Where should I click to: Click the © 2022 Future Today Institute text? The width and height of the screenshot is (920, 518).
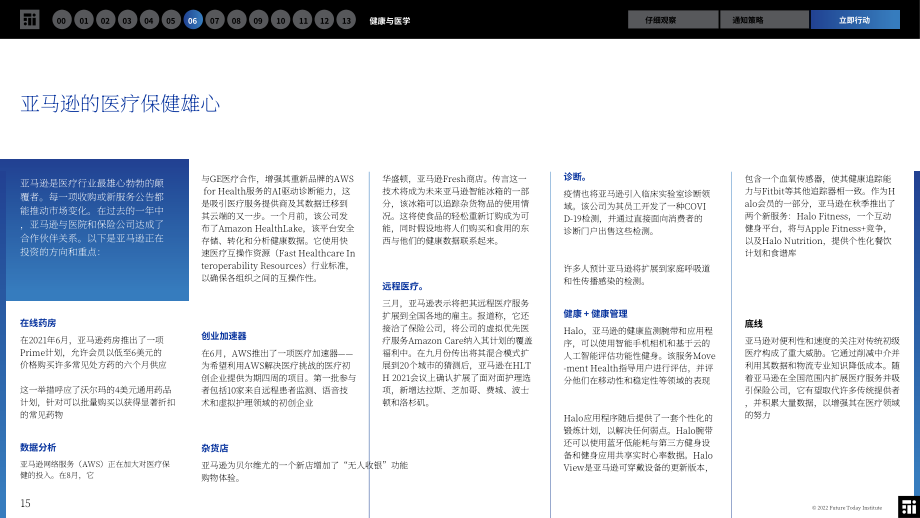coord(847,508)
